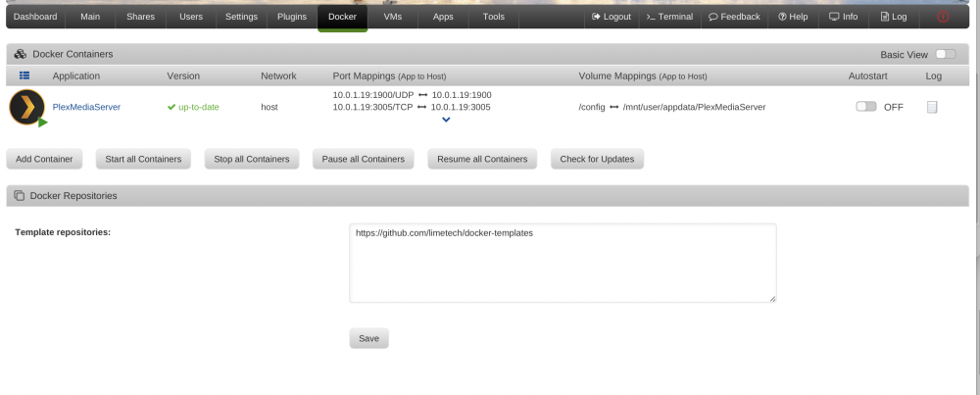Click Resume all Containers
The height and width of the screenshot is (395, 980).
tap(482, 159)
